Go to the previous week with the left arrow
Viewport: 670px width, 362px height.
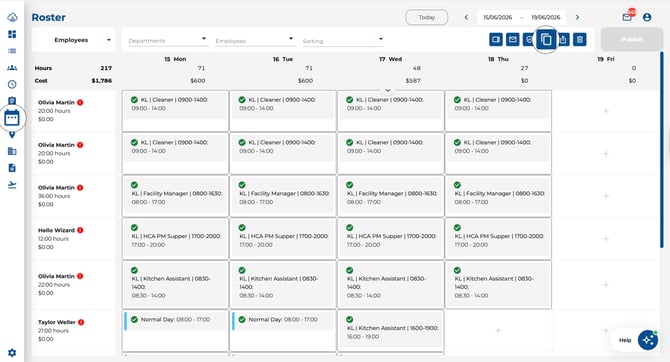pos(466,17)
